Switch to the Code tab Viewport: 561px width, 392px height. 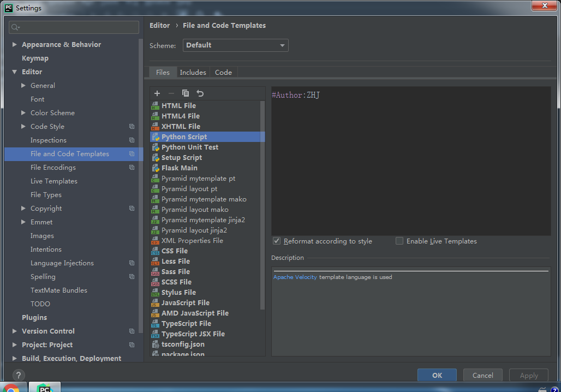tap(223, 72)
